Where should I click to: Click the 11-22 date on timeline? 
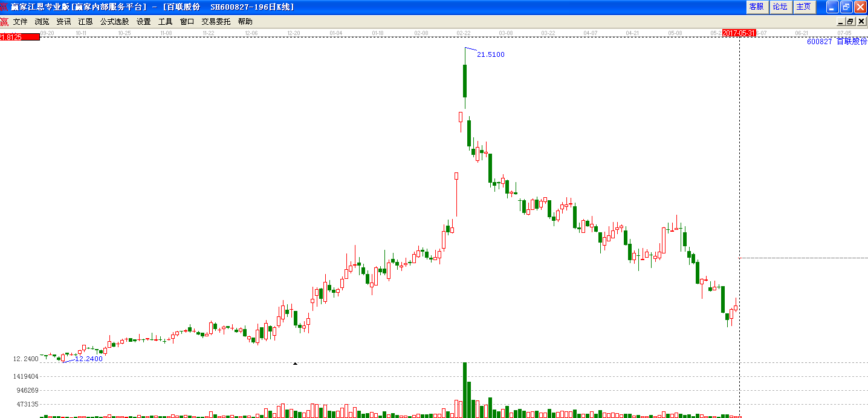(x=208, y=33)
